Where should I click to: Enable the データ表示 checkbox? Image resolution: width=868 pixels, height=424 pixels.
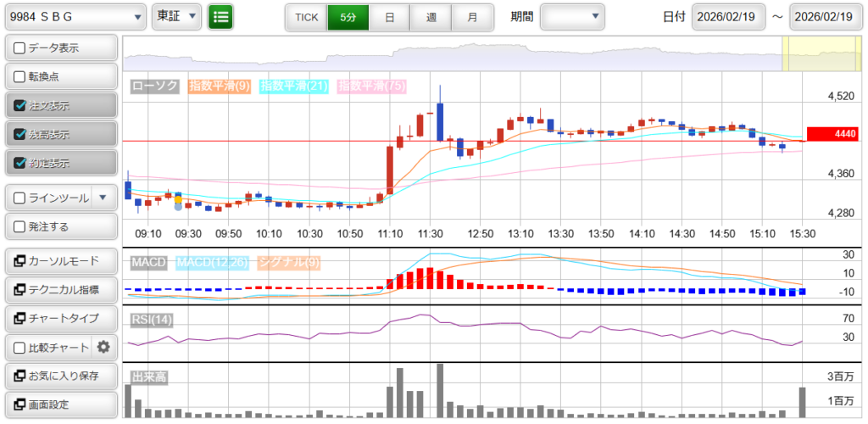coord(19,48)
